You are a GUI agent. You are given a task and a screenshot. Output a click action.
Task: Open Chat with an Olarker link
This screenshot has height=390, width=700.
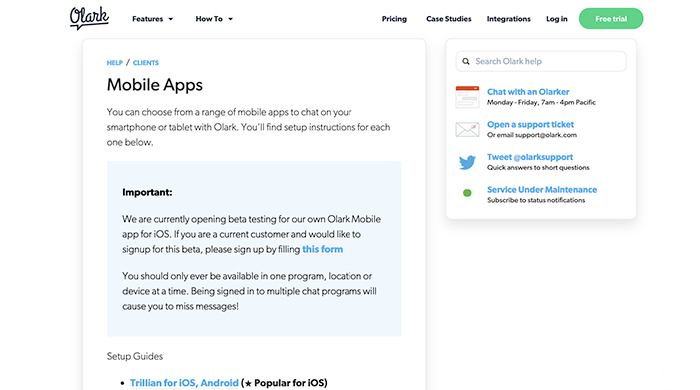528,92
